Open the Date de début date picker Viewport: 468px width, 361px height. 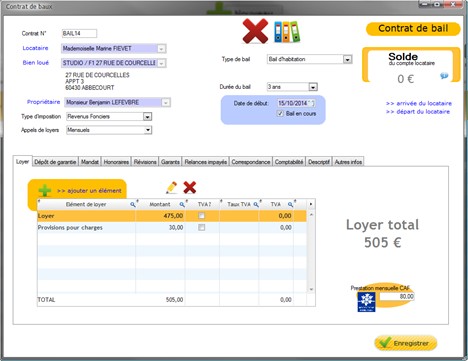coord(312,103)
